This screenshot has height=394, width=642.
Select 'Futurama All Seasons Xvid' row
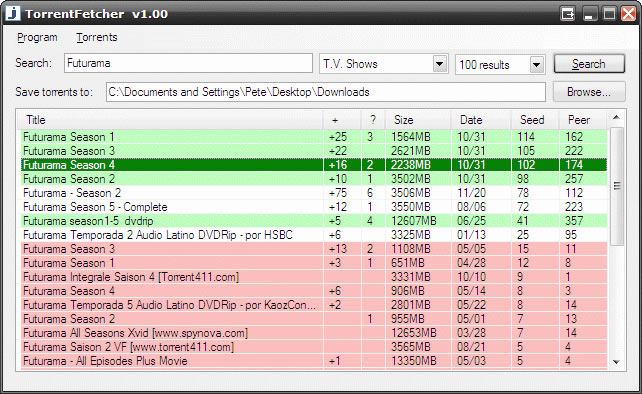[x=314, y=333]
